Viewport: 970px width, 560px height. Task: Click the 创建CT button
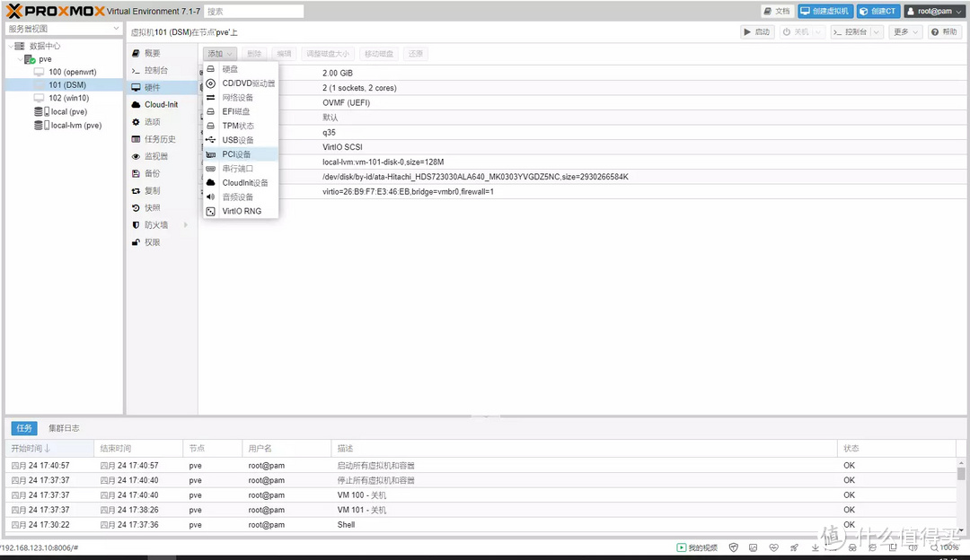877,11
